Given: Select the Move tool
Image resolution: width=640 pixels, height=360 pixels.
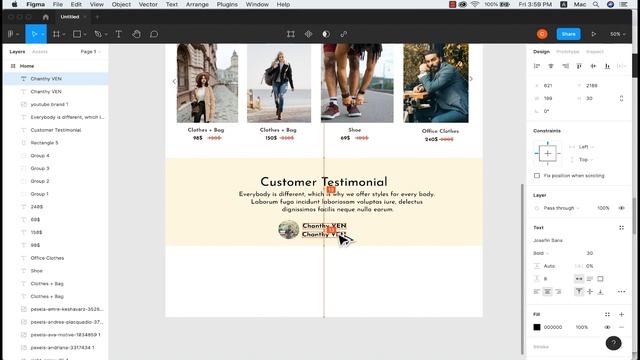Looking at the screenshot, I should point(34,34).
